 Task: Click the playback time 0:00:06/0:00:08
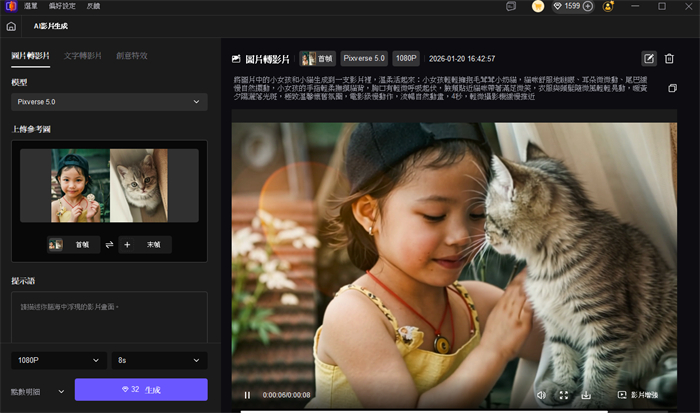[286, 395]
